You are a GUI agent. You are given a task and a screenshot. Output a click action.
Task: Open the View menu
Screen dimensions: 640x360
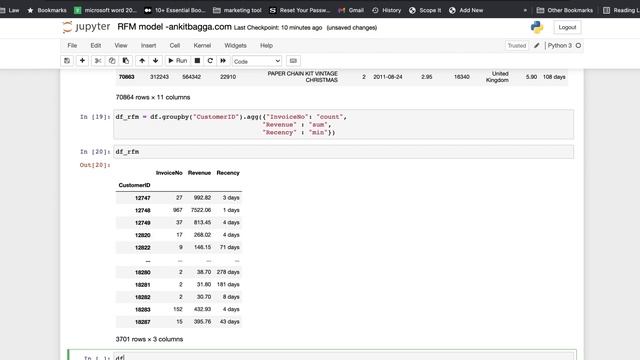coord(121,46)
